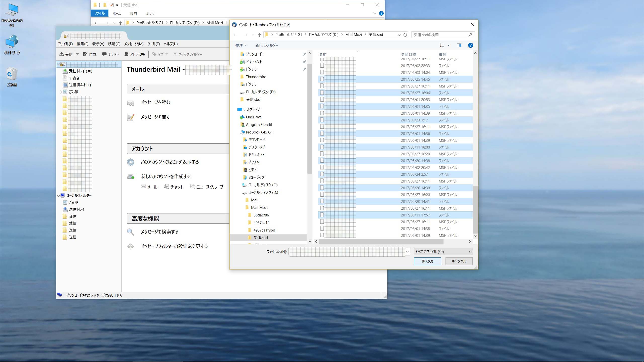Image resolution: width=644 pixels, height=362 pixels.
Task: Open the Get Messages dropdown arrow
Action: [77, 54]
